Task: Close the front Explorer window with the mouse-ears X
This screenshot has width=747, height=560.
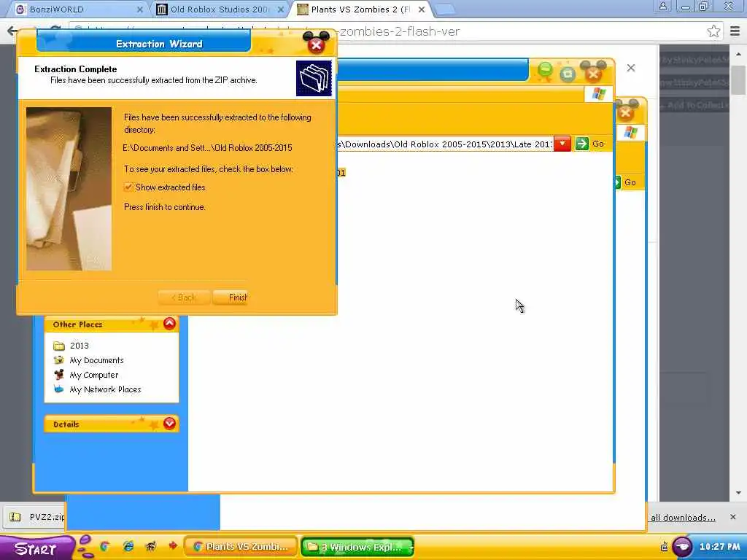Action: pyautogui.click(x=593, y=72)
